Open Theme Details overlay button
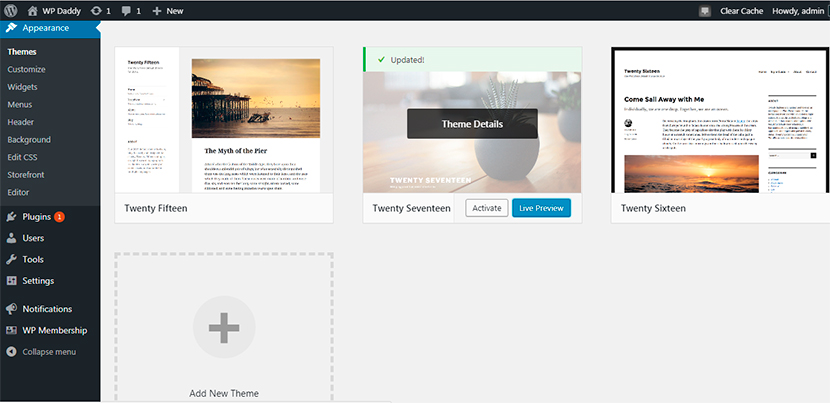The image size is (830, 403). click(x=472, y=124)
